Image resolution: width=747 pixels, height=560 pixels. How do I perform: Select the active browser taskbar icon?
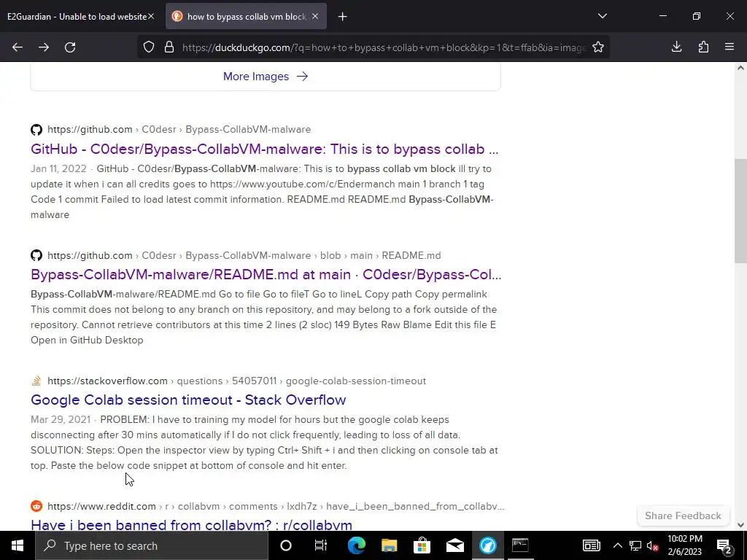(x=488, y=545)
